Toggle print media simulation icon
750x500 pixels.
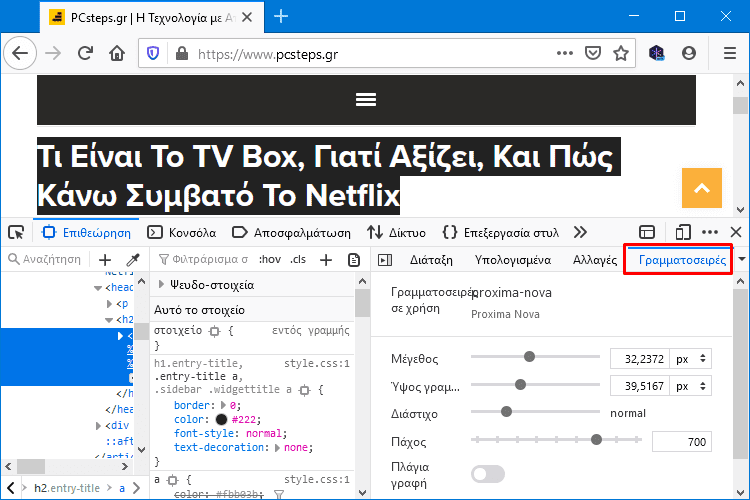tap(353, 260)
